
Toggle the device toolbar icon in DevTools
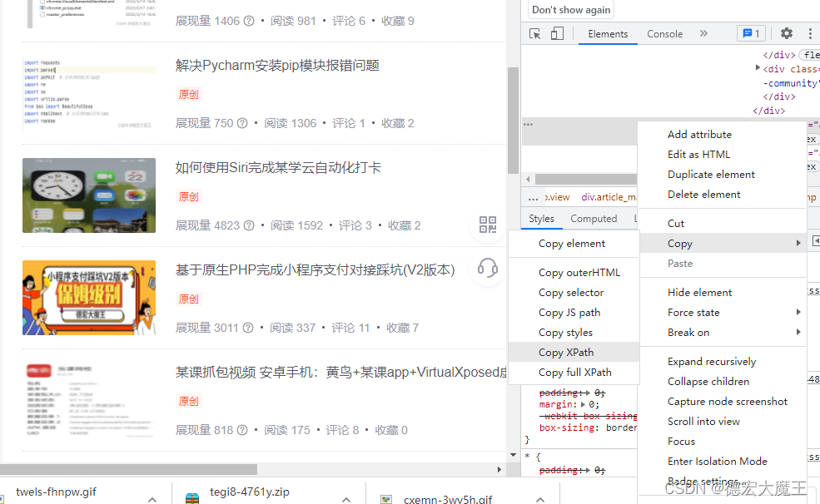(x=558, y=33)
